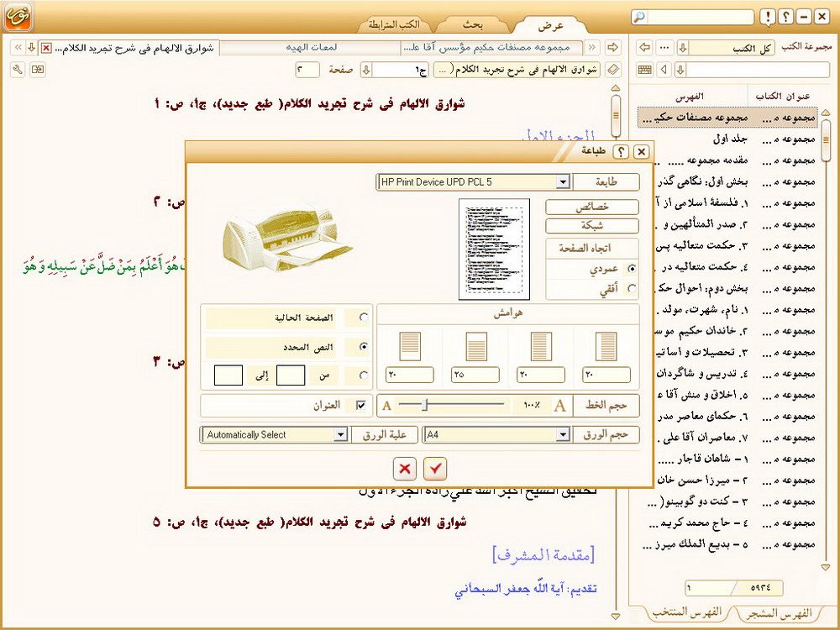This screenshot has height=630, width=840.
Task: Click the خصائص properties button
Action: pos(591,207)
